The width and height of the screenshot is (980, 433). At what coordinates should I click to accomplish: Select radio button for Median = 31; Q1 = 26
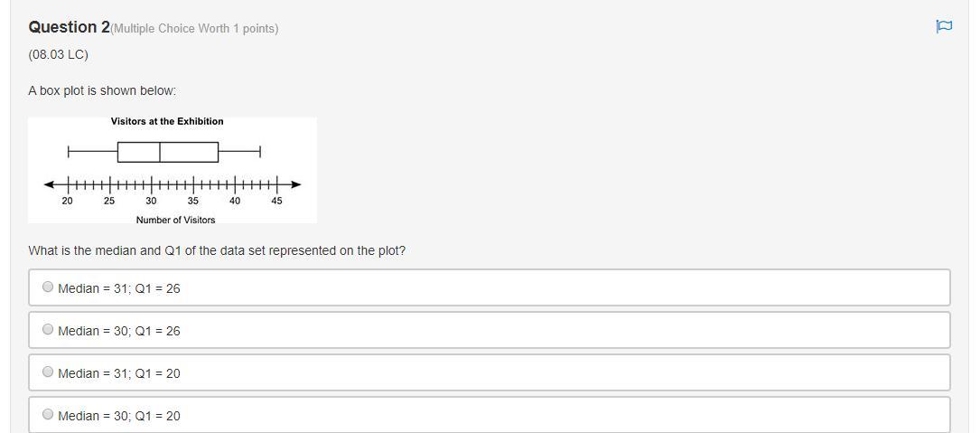(x=48, y=287)
